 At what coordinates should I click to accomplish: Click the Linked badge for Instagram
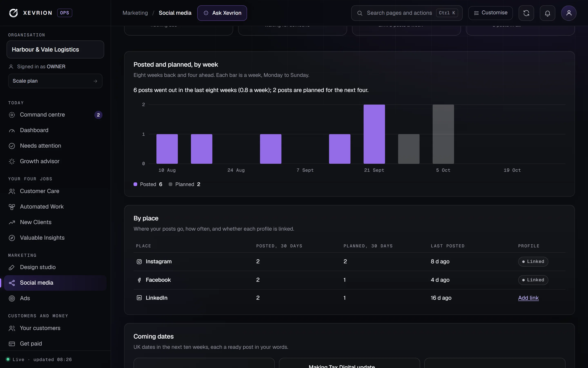point(533,262)
